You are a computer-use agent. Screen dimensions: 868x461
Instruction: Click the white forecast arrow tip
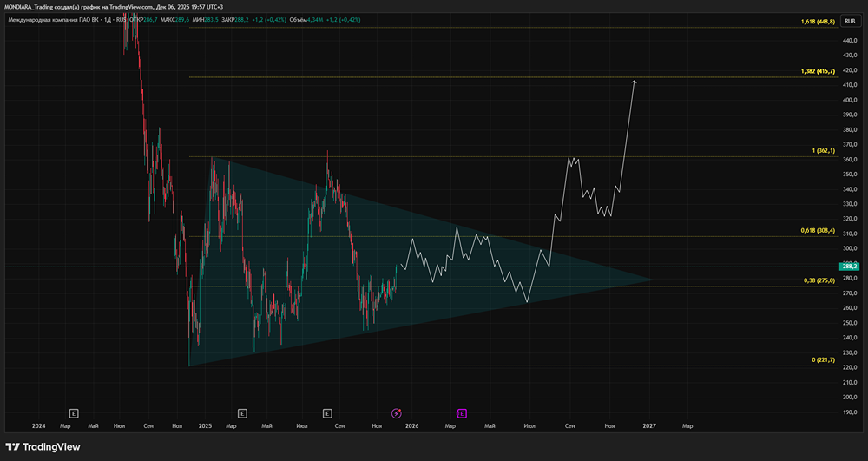[635, 81]
